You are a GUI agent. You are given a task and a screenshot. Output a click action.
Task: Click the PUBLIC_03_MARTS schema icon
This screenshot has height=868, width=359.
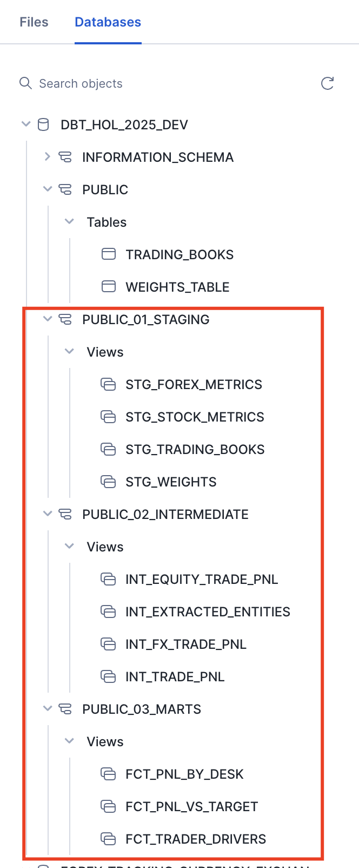click(65, 709)
